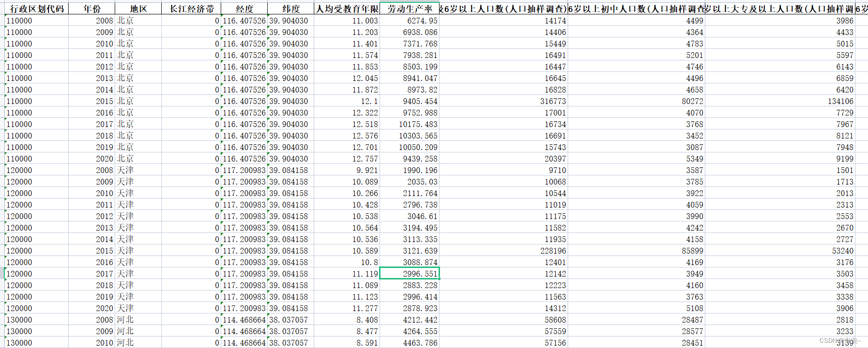
Task: Select the 行政区划代码 header cell
Action: tap(36, 9)
